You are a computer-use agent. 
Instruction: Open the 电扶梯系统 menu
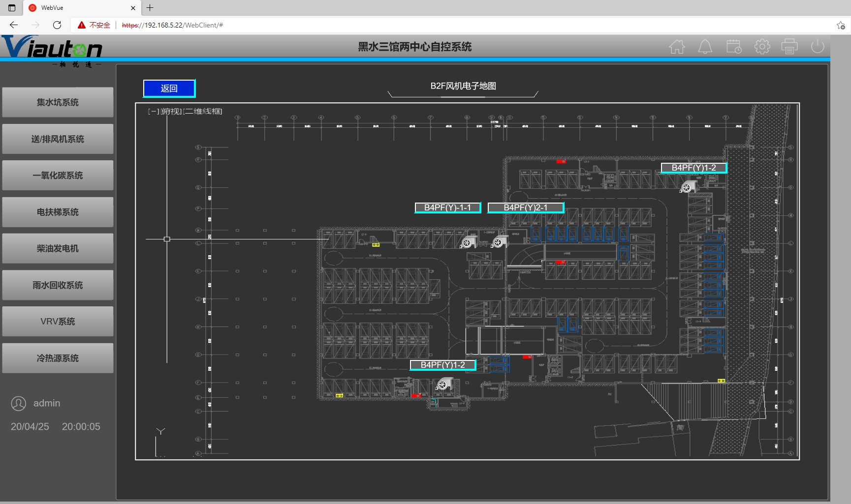pos(58,212)
